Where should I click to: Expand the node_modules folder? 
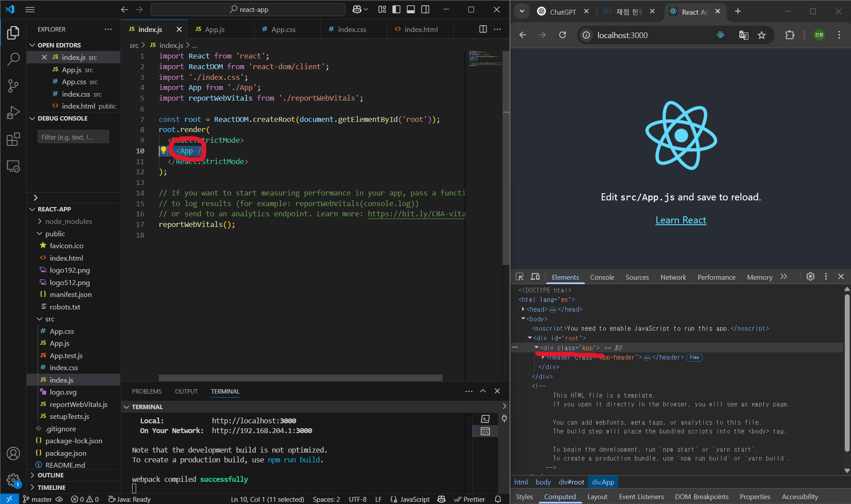[68, 221]
